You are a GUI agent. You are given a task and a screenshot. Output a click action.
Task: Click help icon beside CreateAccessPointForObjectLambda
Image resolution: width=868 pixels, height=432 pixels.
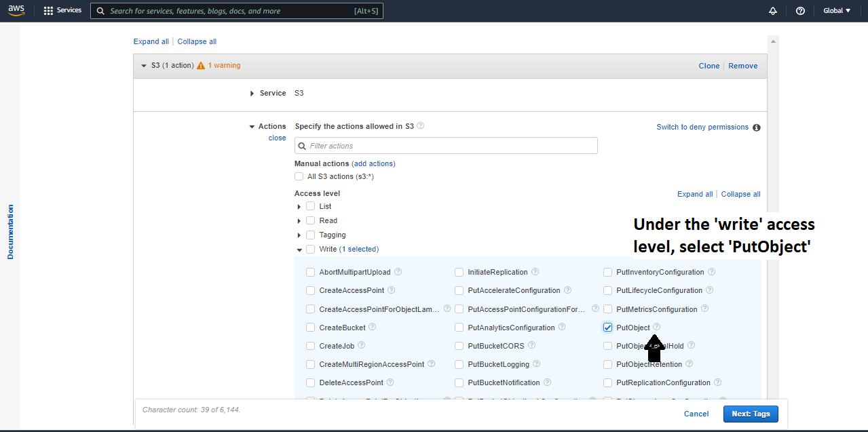coord(447,309)
